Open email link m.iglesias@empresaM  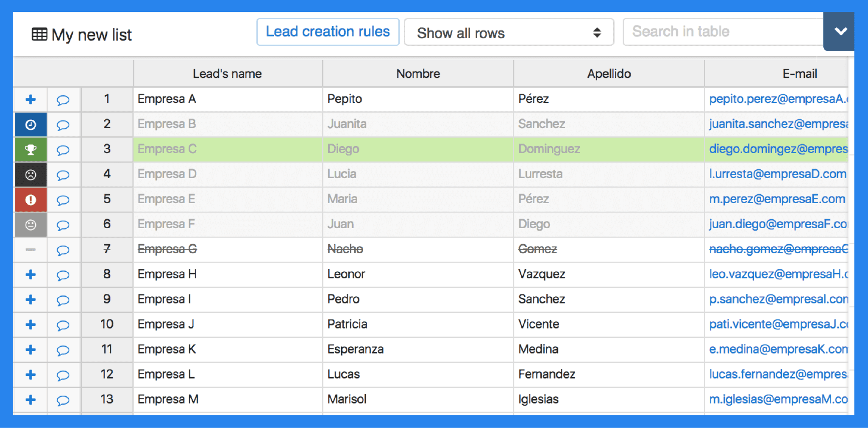coord(779,399)
